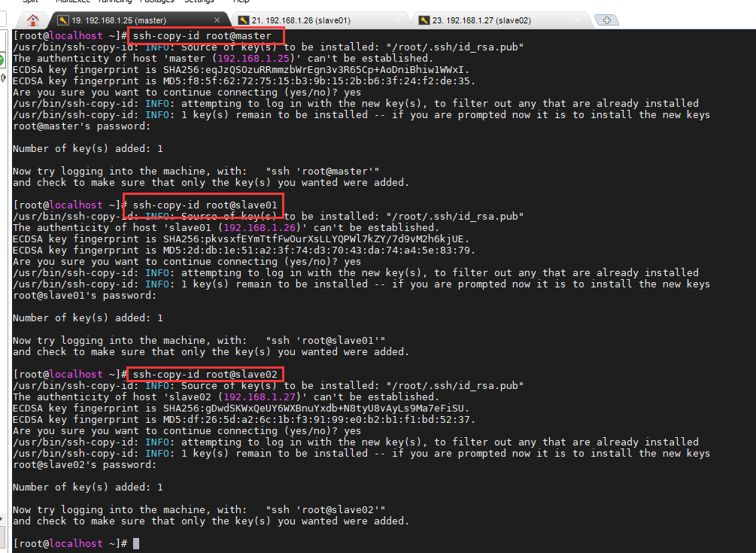Click the magenta IP 192.168.1.25 in the terminal
The height and width of the screenshot is (553, 756).
254,59
